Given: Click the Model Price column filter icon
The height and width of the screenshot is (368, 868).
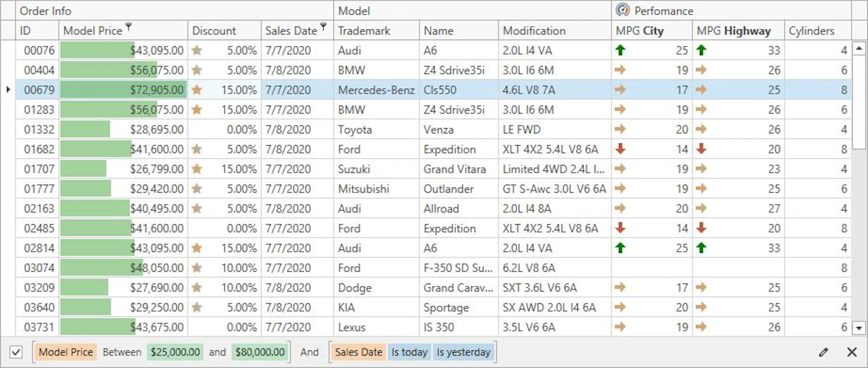Looking at the screenshot, I should tap(129, 27).
